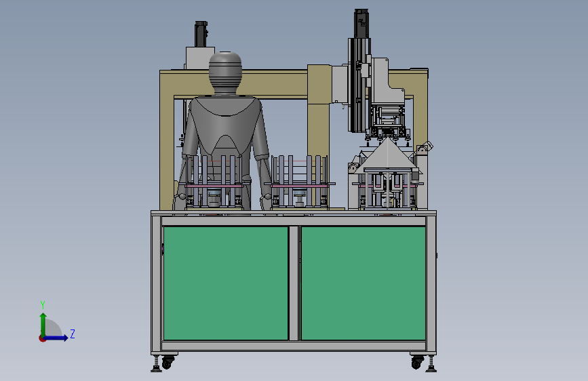Click the 'Z' axis label text

pyautogui.click(x=73, y=334)
